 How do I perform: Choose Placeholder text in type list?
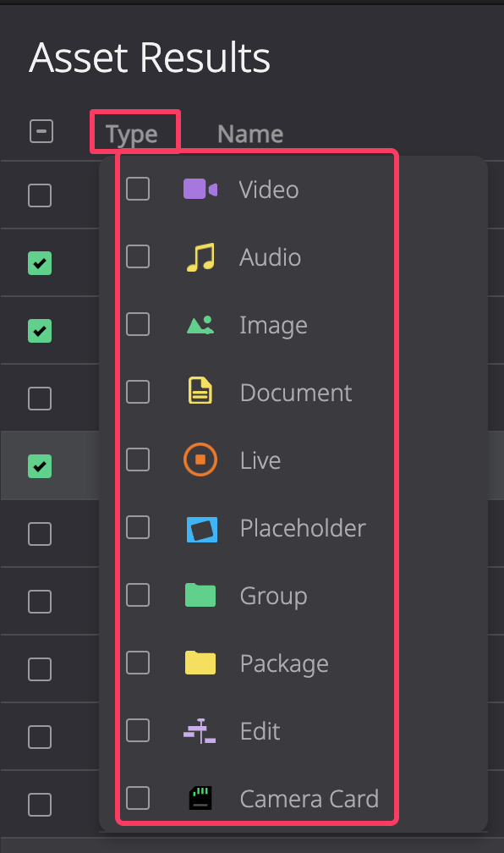pos(303,528)
